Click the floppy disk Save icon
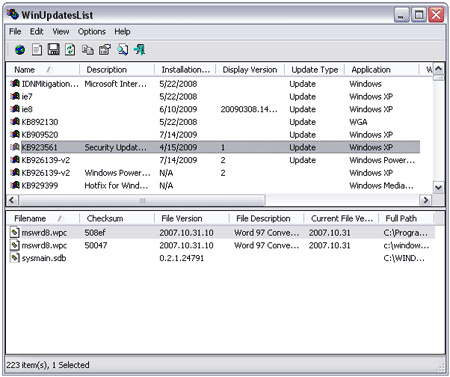 tap(53, 50)
